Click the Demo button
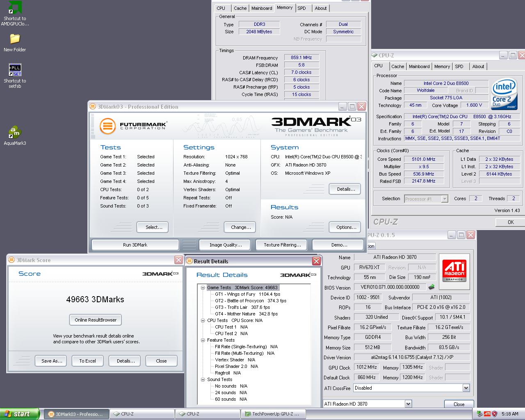Image resolution: width=525 pixels, height=420 pixels. pos(338,245)
